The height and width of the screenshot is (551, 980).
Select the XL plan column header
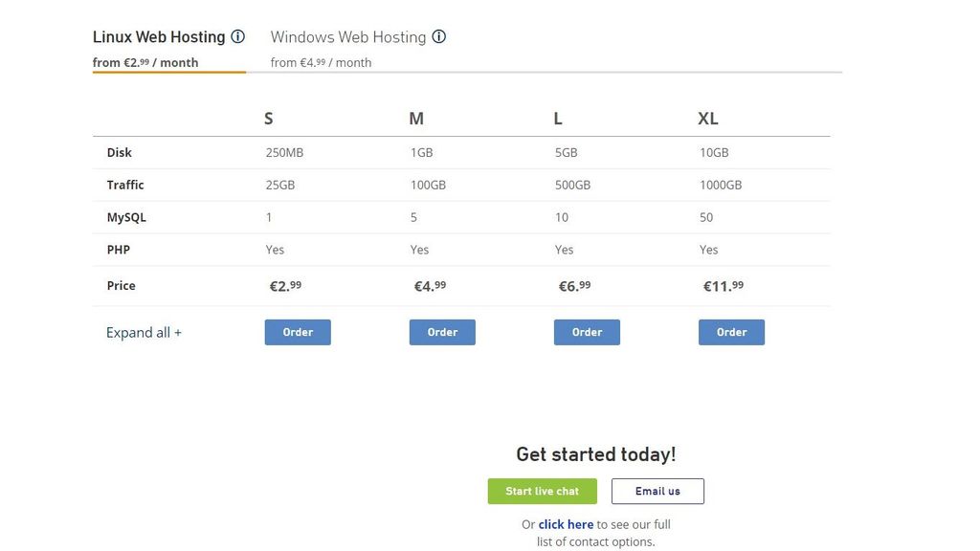click(x=708, y=119)
